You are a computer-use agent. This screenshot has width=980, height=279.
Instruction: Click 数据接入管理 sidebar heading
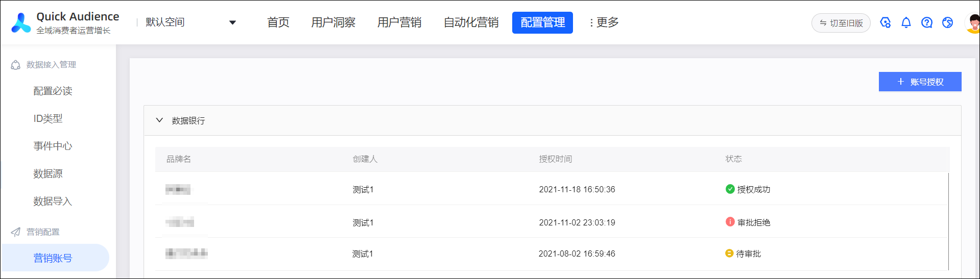coord(51,65)
